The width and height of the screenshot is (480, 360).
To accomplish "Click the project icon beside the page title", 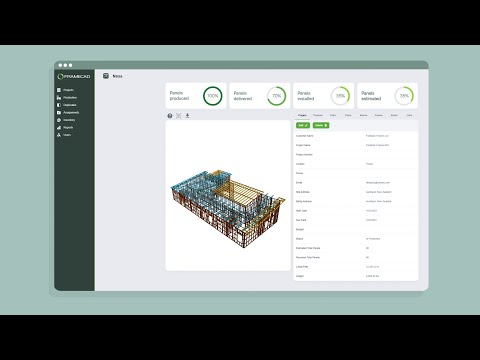I will (106, 76).
